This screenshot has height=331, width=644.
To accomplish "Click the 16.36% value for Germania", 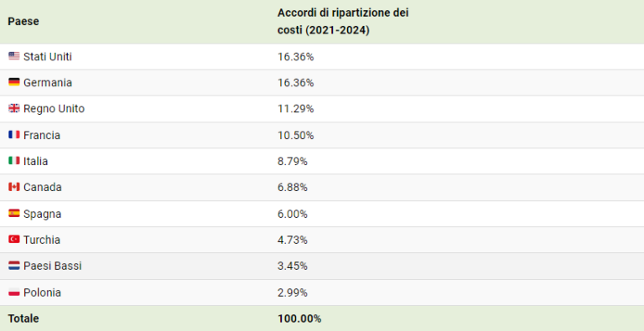I will 296,83.
